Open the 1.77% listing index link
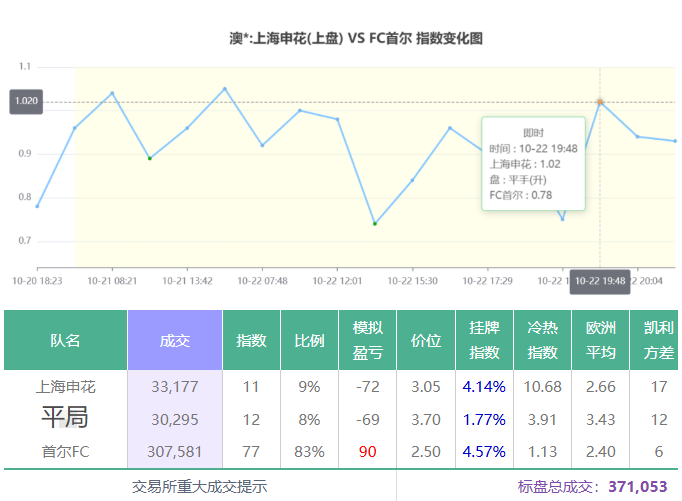The image size is (682, 501). pyautogui.click(x=484, y=420)
